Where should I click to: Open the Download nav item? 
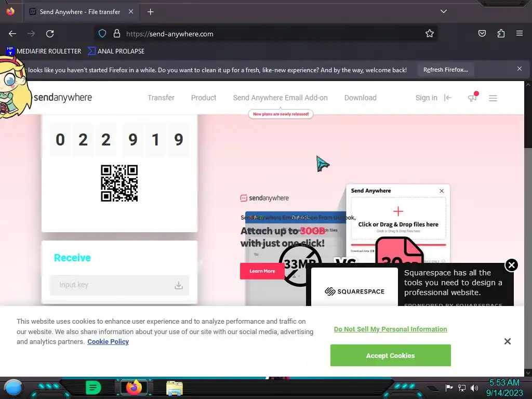click(x=361, y=98)
